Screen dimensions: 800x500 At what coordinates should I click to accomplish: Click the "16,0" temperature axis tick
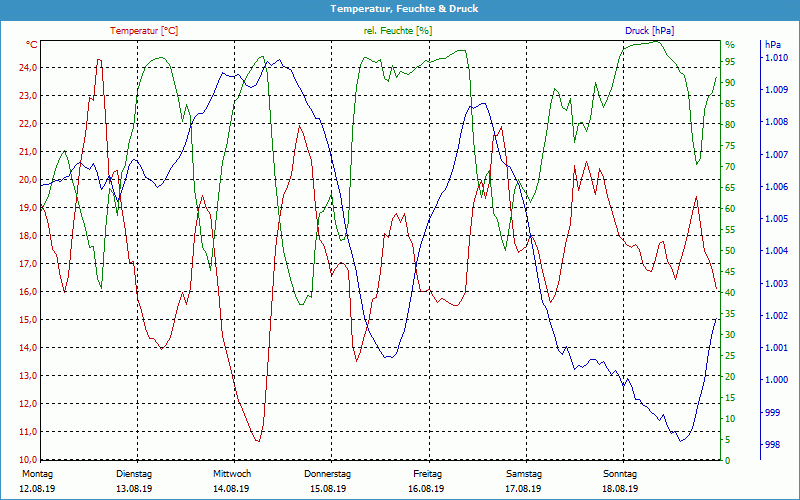tap(28, 292)
